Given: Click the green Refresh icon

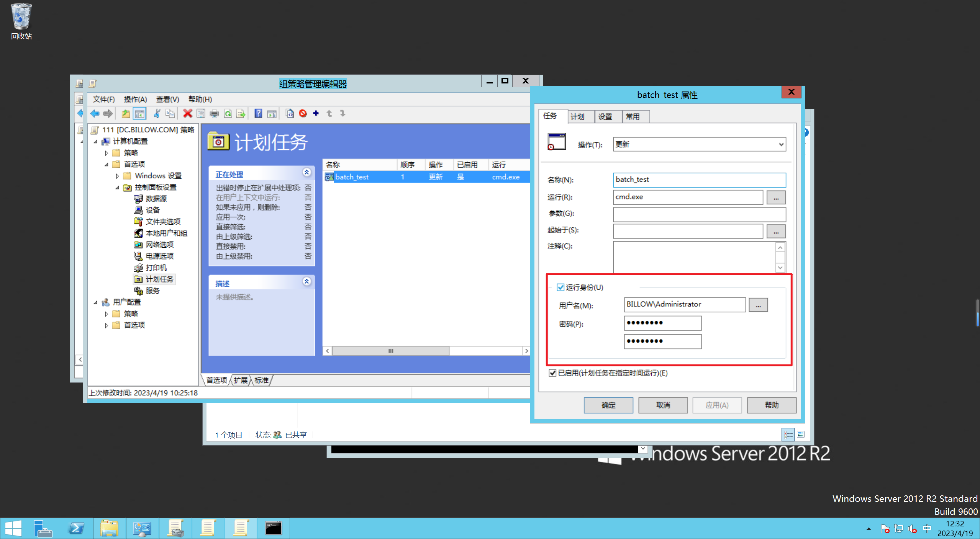Looking at the screenshot, I should click(x=228, y=114).
